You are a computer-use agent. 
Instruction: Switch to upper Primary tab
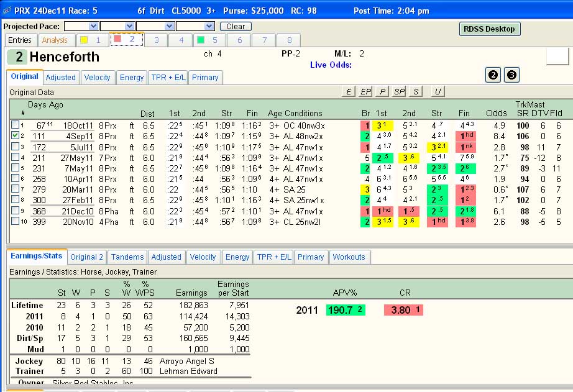point(205,78)
